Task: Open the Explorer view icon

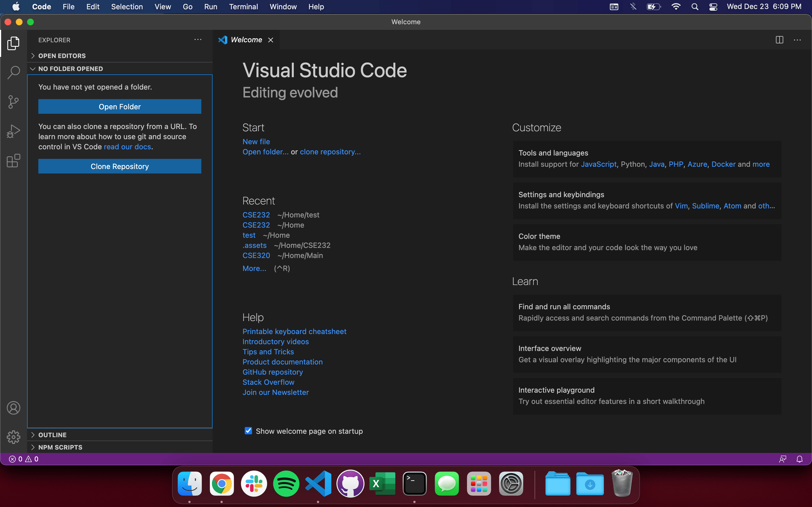Action: click(14, 43)
